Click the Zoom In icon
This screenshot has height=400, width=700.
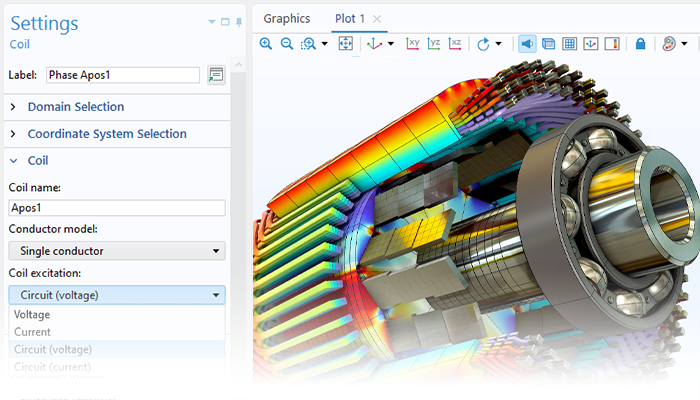266,44
